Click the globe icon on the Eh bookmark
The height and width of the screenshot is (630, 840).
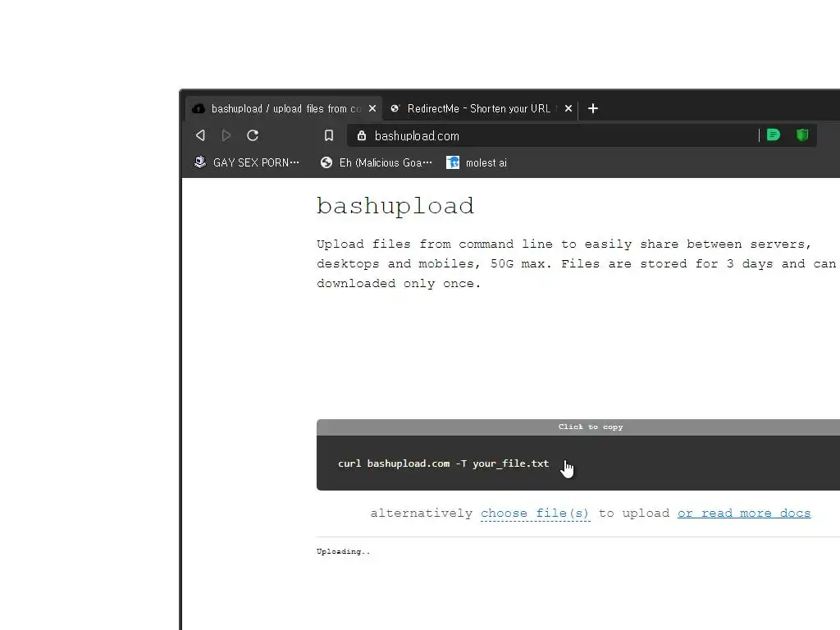326,163
